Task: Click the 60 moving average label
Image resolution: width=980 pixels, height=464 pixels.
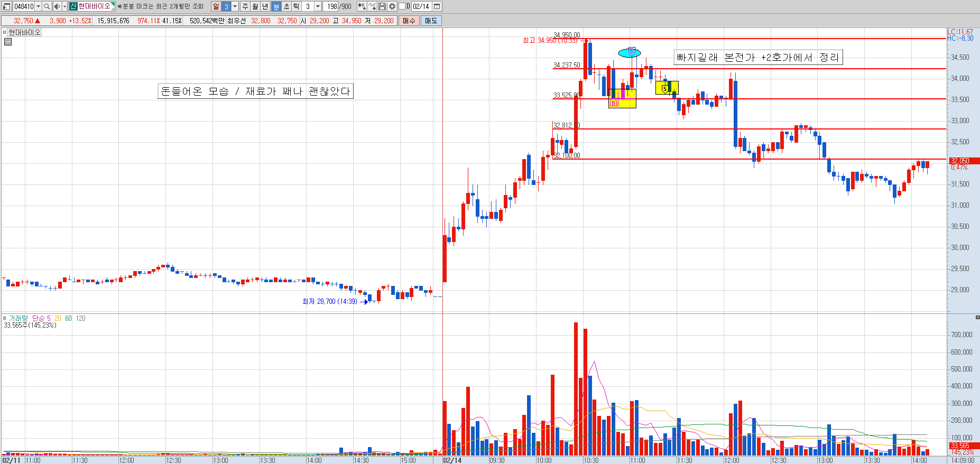Action: click(x=68, y=318)
